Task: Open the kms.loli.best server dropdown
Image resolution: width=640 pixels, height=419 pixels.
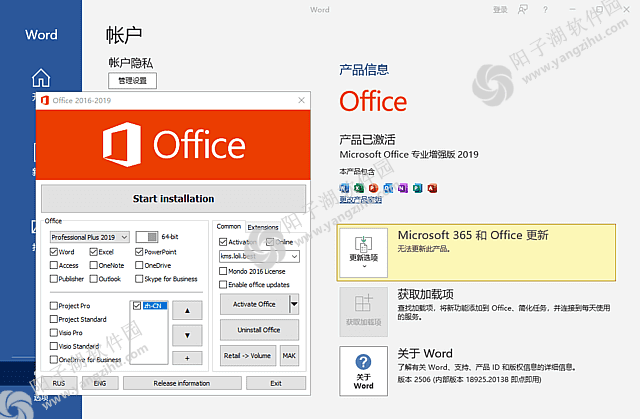Action: coord(259,256)
